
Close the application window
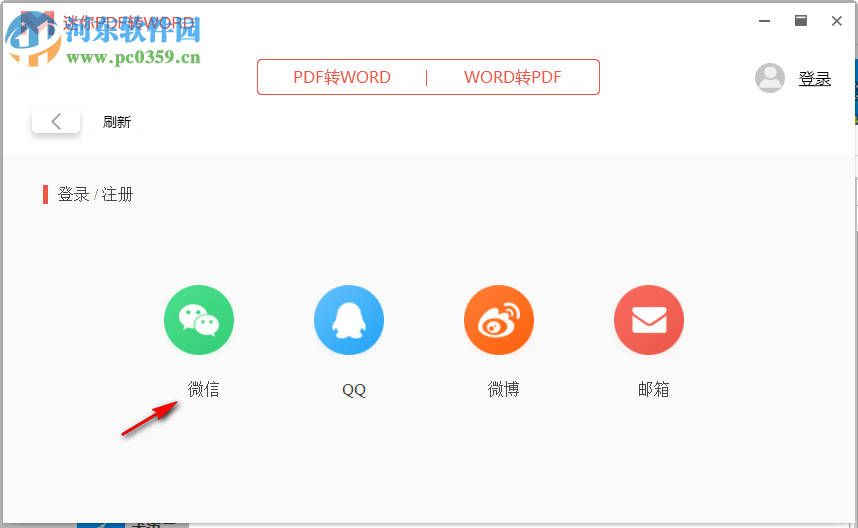pos(837,21)
